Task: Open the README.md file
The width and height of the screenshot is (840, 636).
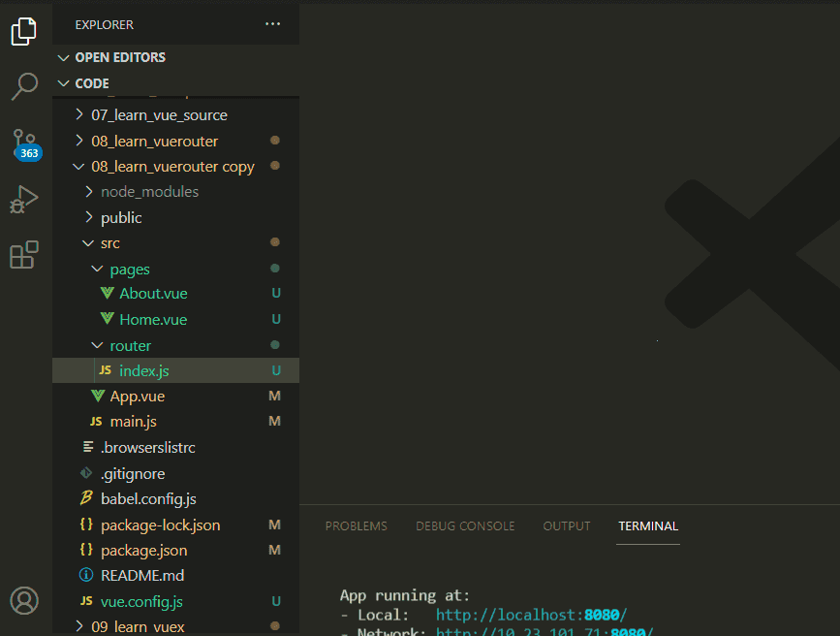Action: pos(142,575)
